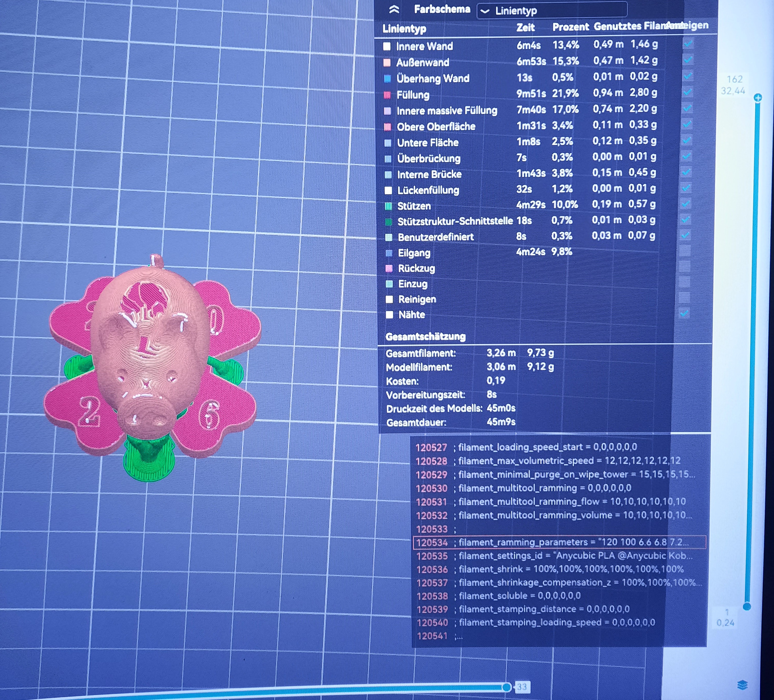The width and height of the screenshot is (774, 700).
Task: Open the Farbschema Linientyp dropdown
Action: click(552, 10)
